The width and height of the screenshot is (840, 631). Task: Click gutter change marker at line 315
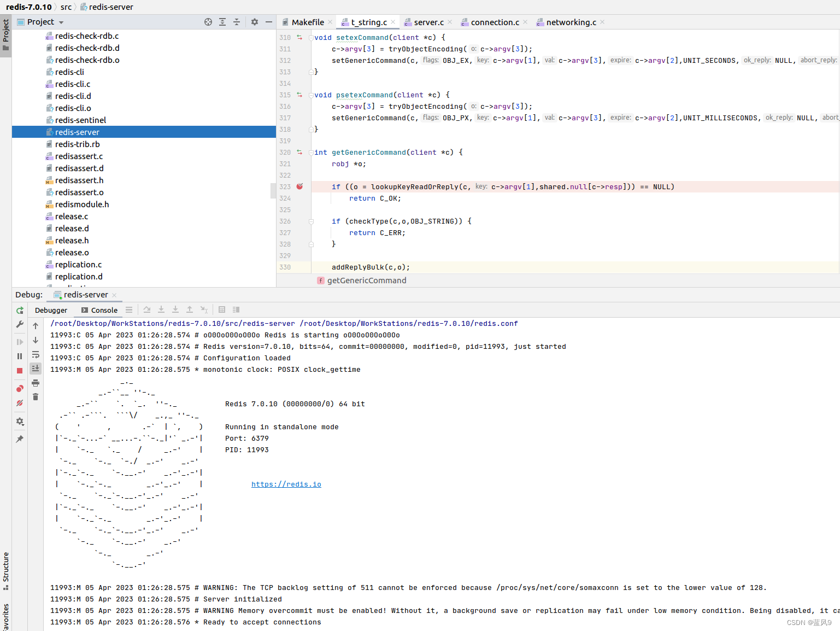(299, 95)
